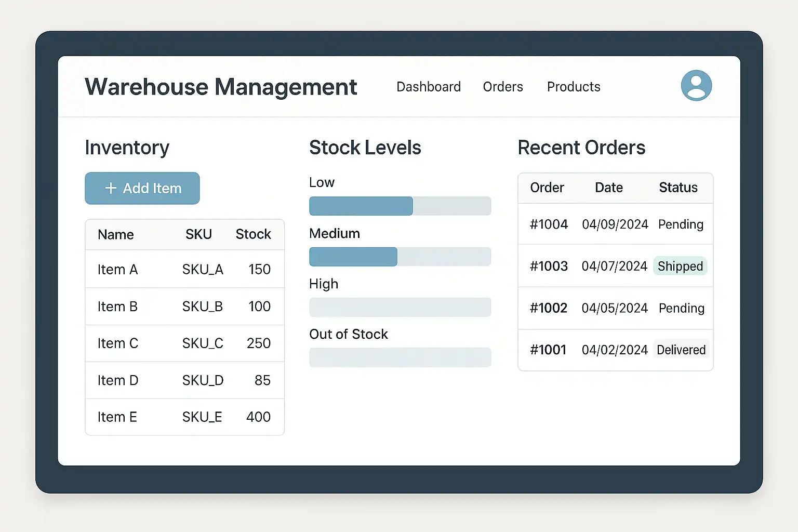Click the empty High stock bar
The width and height of the screenshot is (798, 532).
(400, 307)
